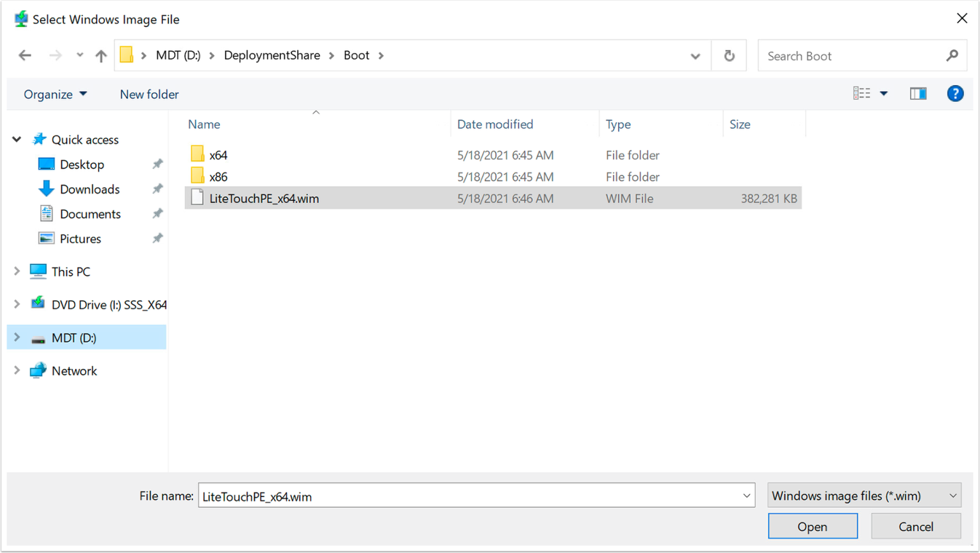Navigate back using the back arrow
The height and width of the screenshot is (553, 980).
point(25,55)
